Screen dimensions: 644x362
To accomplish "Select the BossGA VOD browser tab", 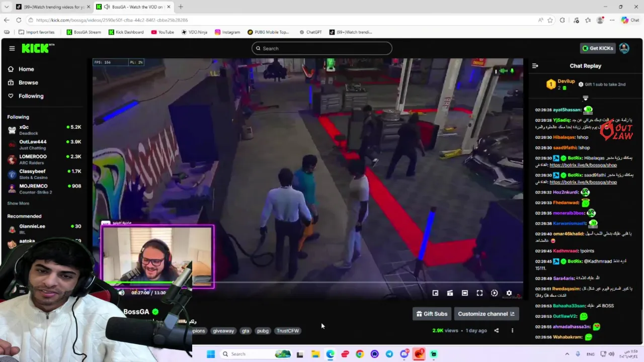I will (133, 7).
